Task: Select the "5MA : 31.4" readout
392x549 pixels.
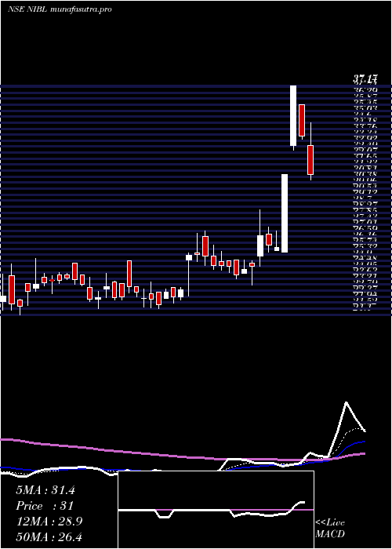Action: pyautogui.click(x=45, y=490)
